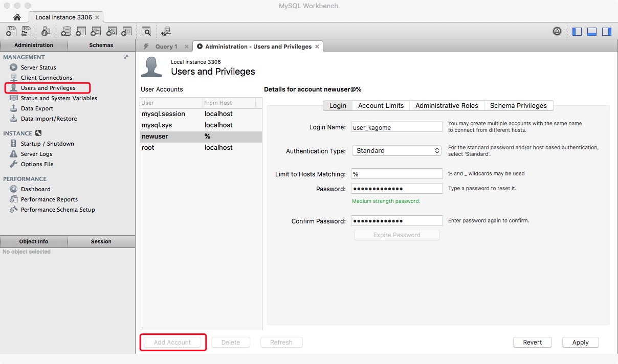Open Startup / Shutdown
The image size is (618, 364).
47,144
